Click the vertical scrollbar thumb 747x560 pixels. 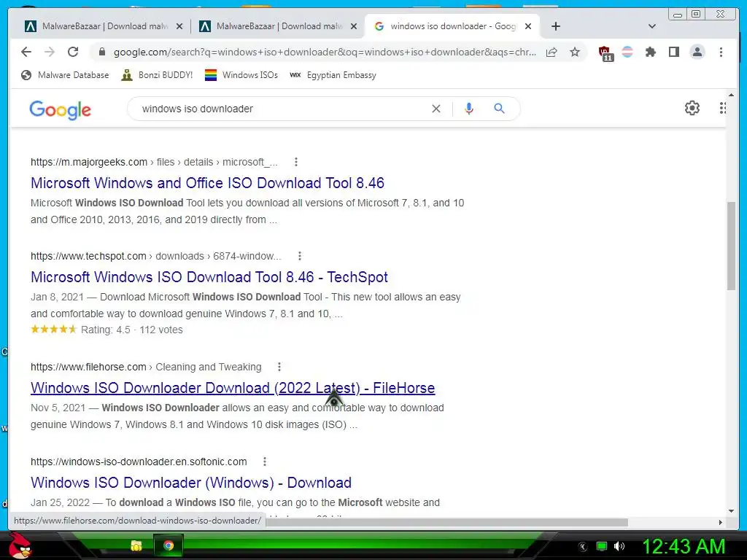(x=731, y=246)
